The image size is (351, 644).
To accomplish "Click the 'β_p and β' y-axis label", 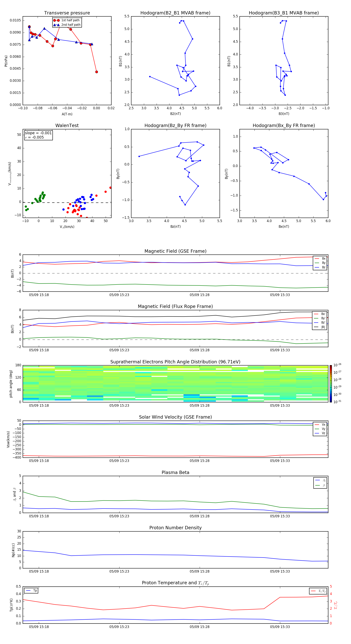I will (14, 494).
